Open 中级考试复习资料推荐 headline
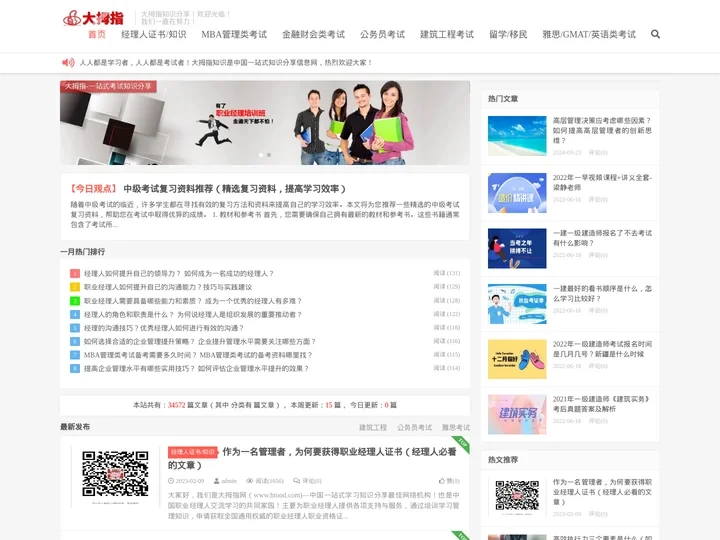This screenshot has height=540, width=720. 234,189
